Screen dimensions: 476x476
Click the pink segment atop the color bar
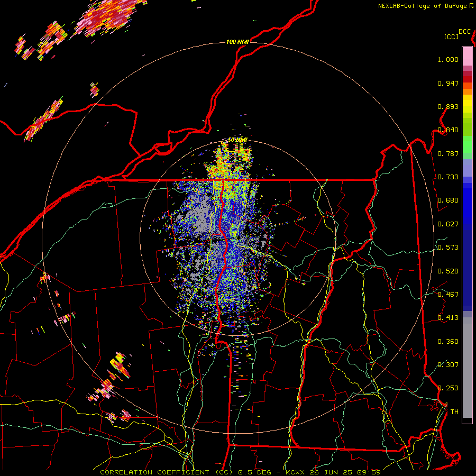[x=467, y=56]
